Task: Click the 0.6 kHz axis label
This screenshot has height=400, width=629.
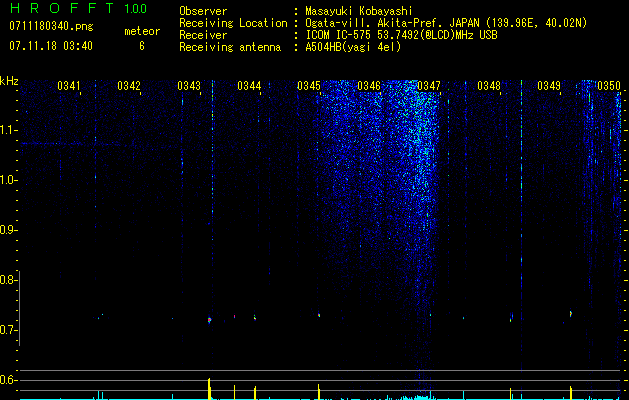Action: 8,380
